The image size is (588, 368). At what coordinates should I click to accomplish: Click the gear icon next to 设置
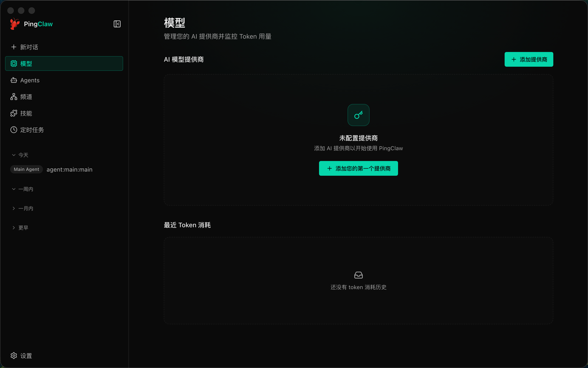click(14, 356)
